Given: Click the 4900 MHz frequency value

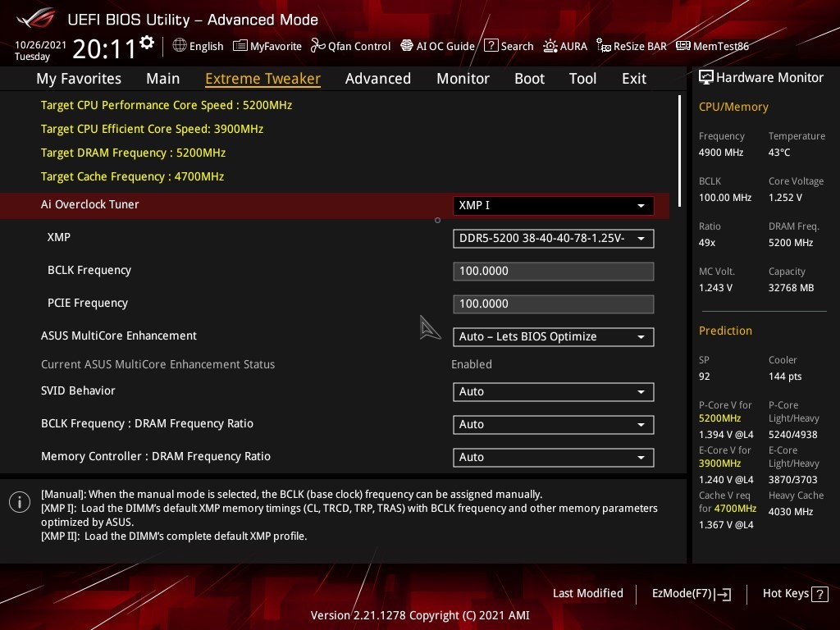Looking at the screenshot, I should pos(720,153).
